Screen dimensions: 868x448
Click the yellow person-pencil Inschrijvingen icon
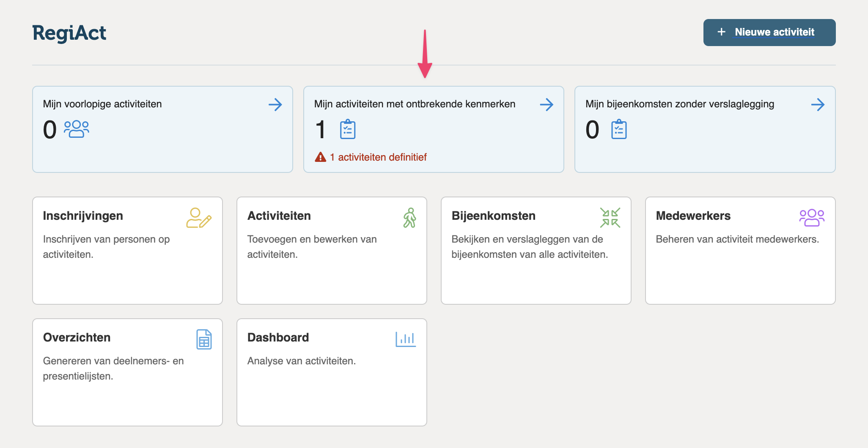(198, 218)
